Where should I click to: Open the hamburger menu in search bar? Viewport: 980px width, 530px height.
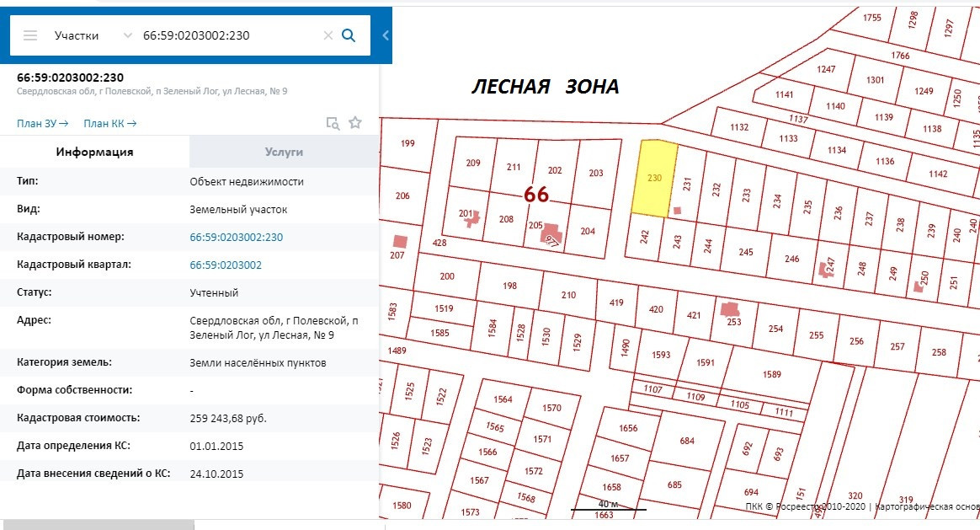point(30,35)
